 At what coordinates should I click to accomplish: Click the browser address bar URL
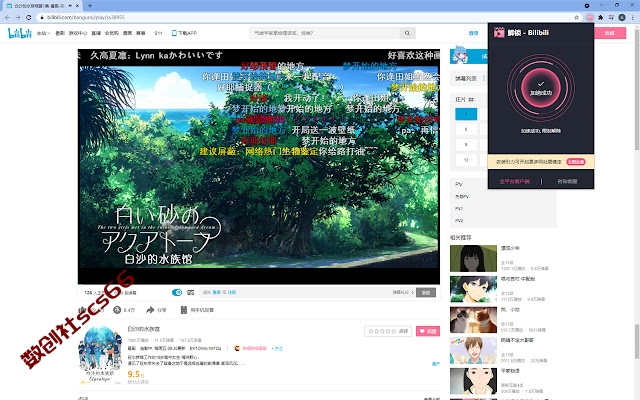[x=86, y=18]
